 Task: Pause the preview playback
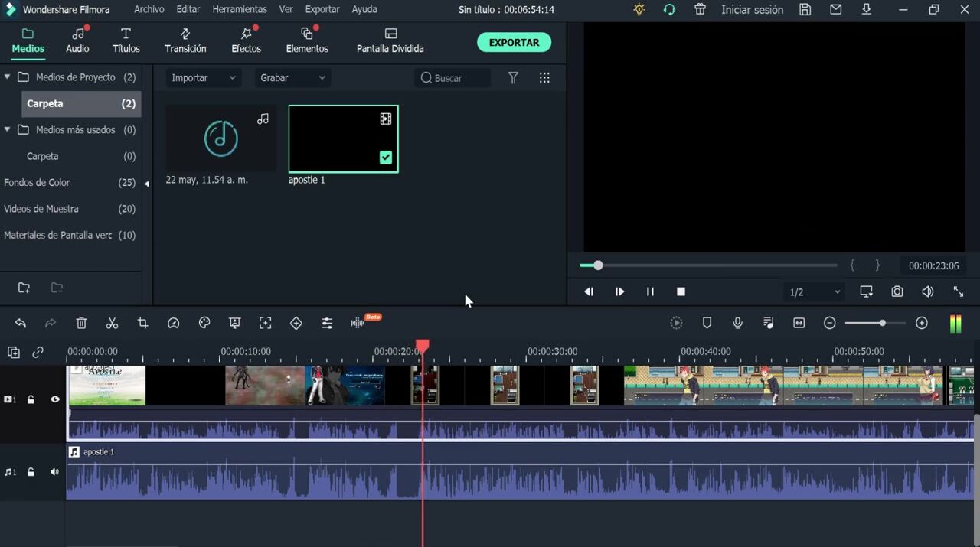(x=650, y=291)
